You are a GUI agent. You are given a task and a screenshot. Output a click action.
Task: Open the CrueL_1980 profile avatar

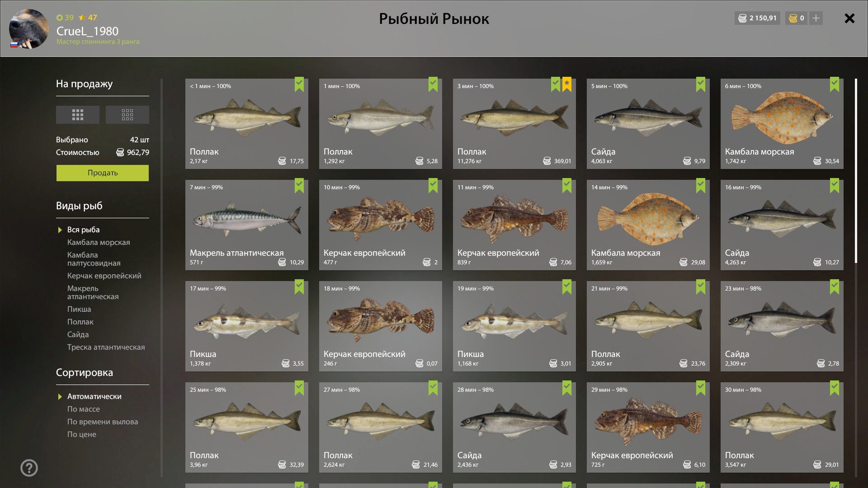(29, 29)
